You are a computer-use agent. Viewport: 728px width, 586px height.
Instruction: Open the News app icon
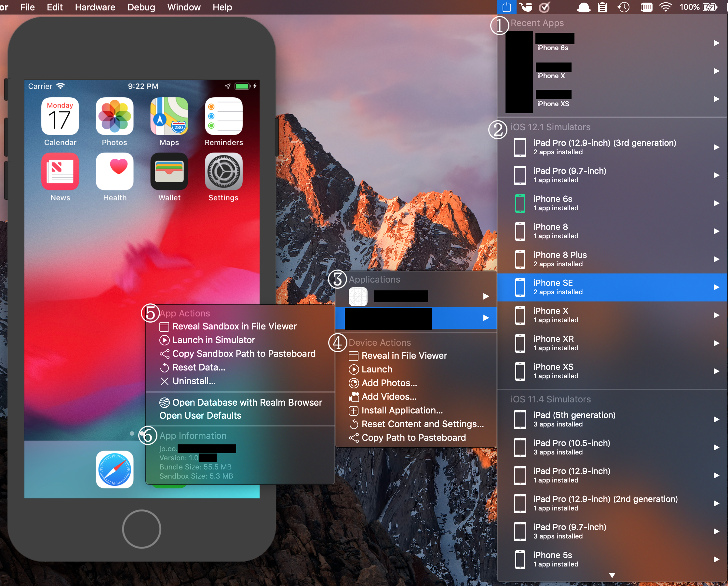(x=60, y=171)
